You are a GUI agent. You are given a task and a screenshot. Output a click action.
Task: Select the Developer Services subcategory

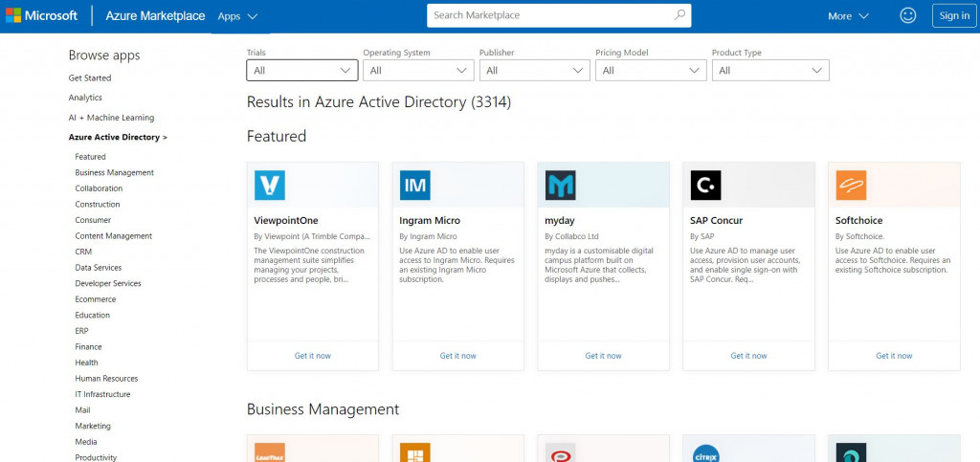click(x=108, y=283)
